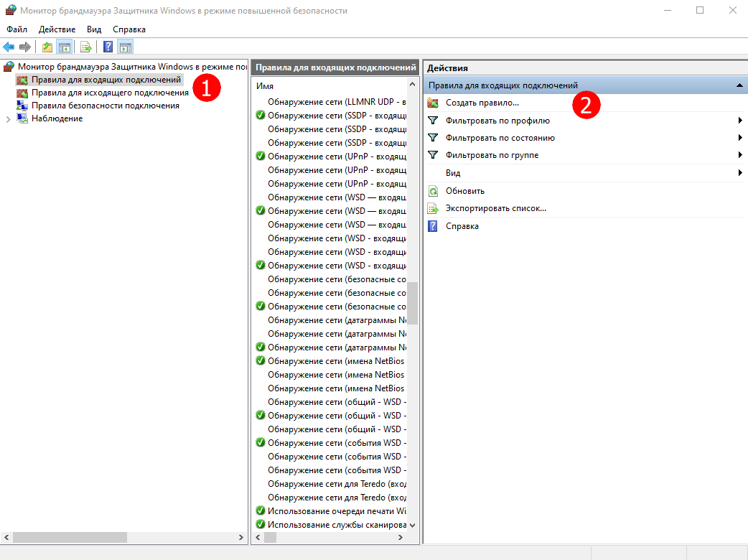Click the icon beside Создать правило…

pyautogui.click(x=433, y=103)
